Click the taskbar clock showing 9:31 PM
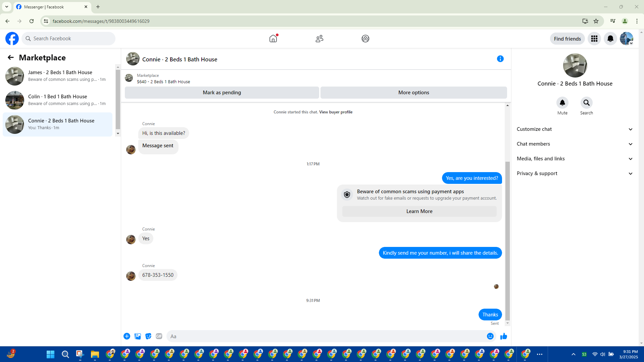Image resolution: width=644 pixels, height=362 pixels. (628, 354)
